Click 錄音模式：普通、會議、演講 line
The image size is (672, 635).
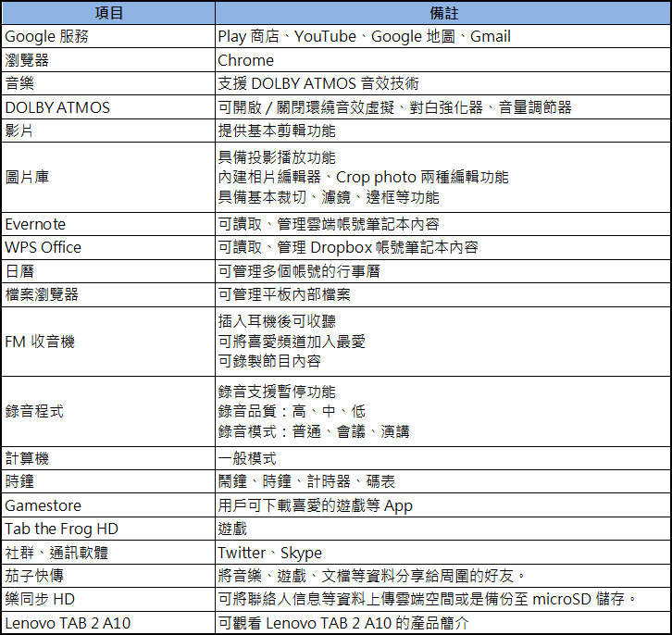click(314, 431)
